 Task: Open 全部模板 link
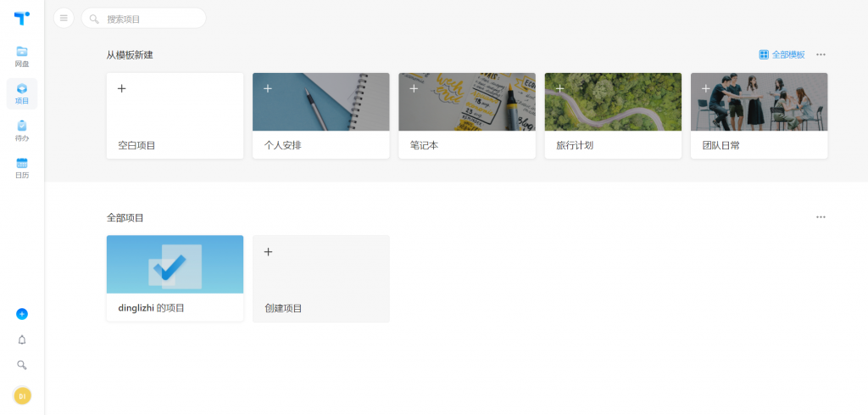[782, 54]
